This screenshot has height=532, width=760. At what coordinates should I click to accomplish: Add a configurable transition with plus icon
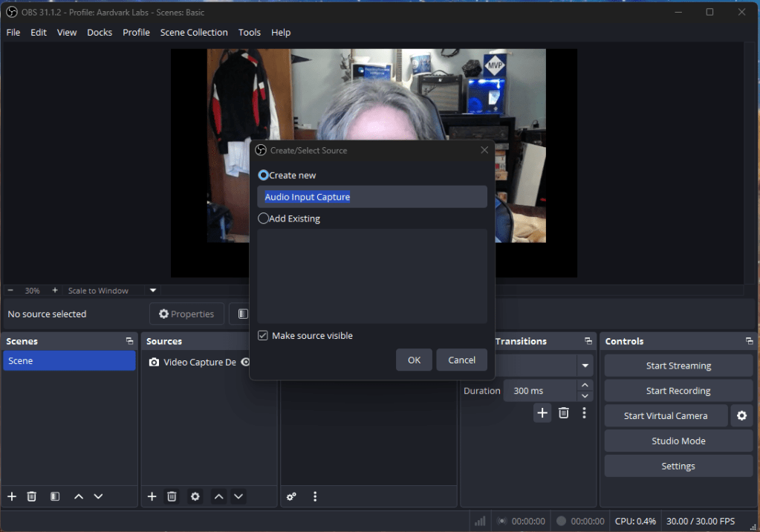pyautogui.click(x=543, y=413)
